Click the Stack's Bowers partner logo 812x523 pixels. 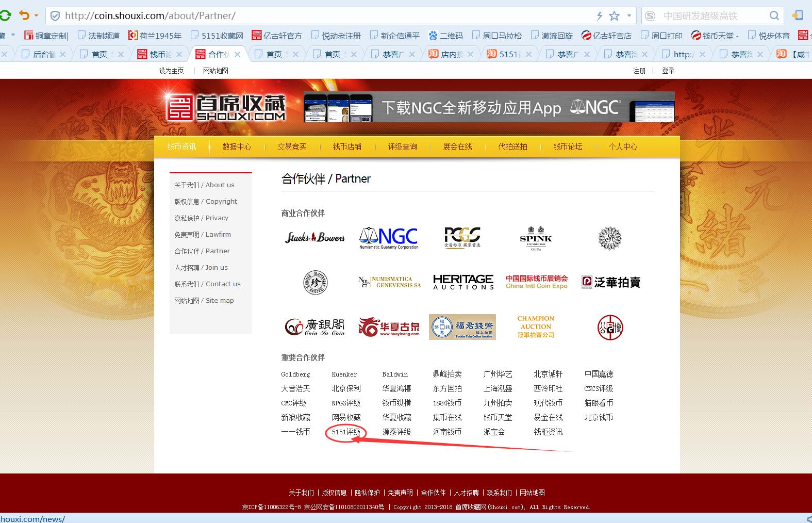(x=315, y=237)
